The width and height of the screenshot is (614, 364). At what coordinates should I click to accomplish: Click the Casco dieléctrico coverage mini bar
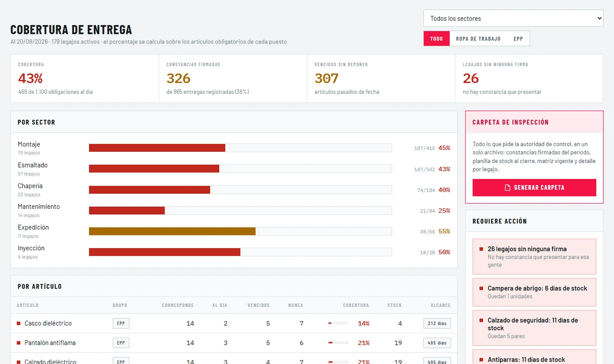point(338,324)
